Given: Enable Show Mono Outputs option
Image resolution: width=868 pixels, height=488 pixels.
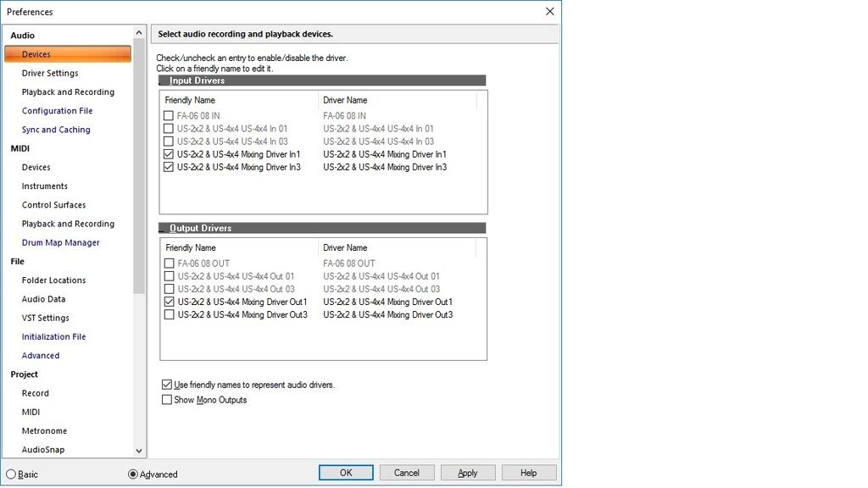Looking at the screenshot, I should (x=167, y=400).
